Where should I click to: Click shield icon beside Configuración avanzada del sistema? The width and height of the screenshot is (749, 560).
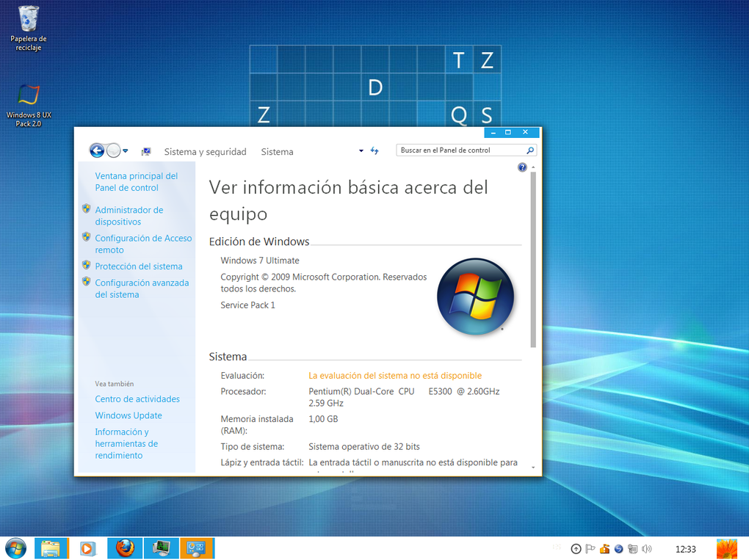click(86, 282)
